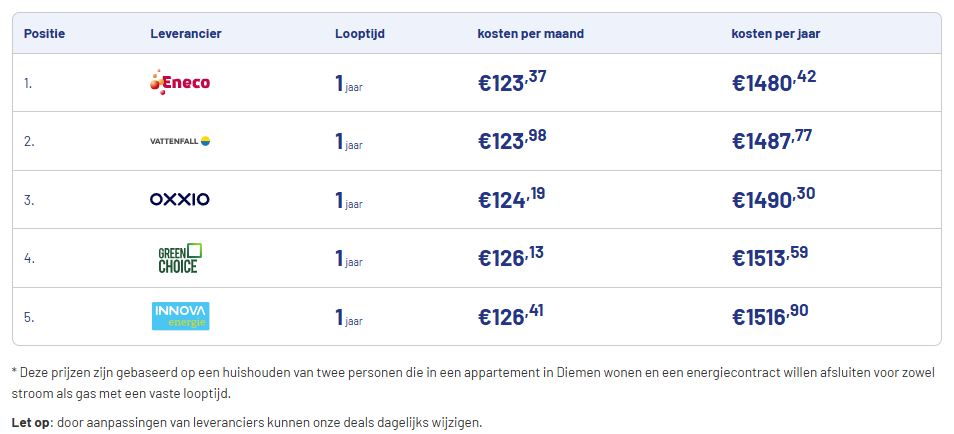Screen dimensions: 954x434
Task: Click the kosten per maand header
Action: [531, 34]
